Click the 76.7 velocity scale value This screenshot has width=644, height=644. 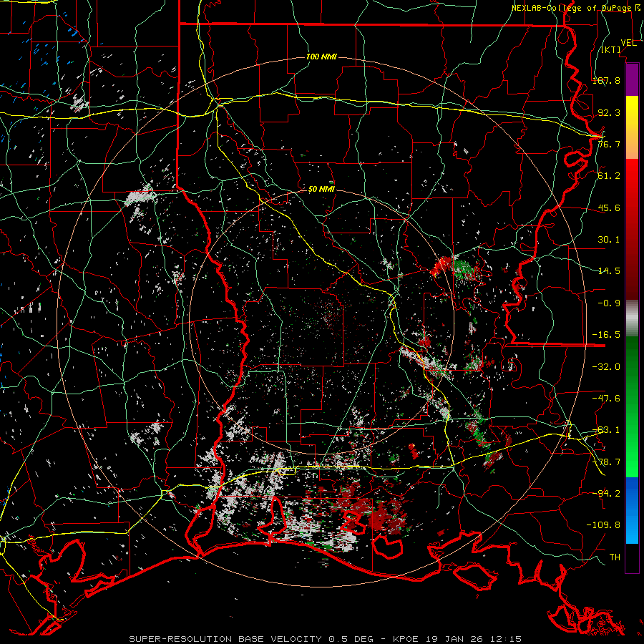pyautogui.click(x=609, y=144)
